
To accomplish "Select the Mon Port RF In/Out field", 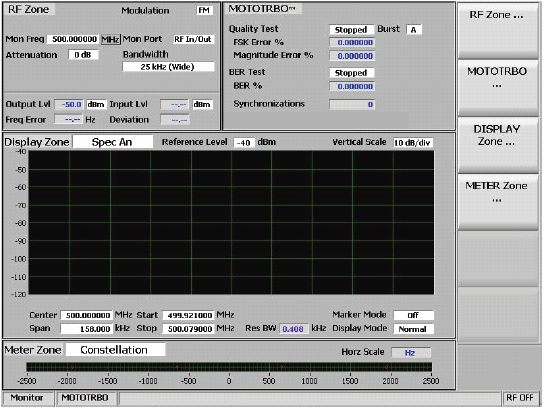I will (x=193, y=39).
